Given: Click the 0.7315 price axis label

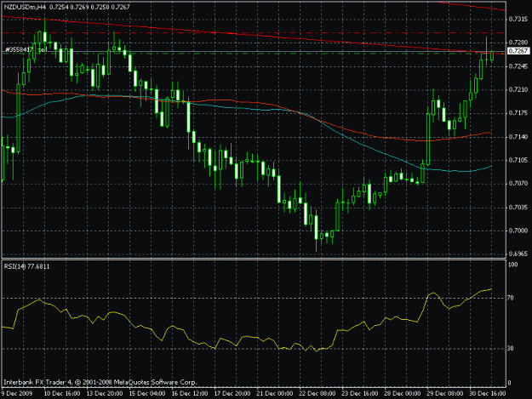Looking at the screenshot, I should (518, 20).
